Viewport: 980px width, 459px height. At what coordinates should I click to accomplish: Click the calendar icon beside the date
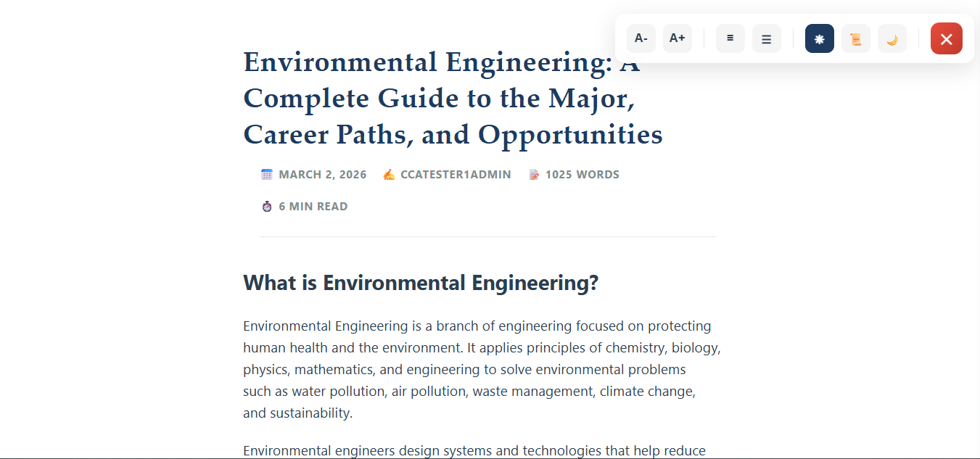point(267,174)
